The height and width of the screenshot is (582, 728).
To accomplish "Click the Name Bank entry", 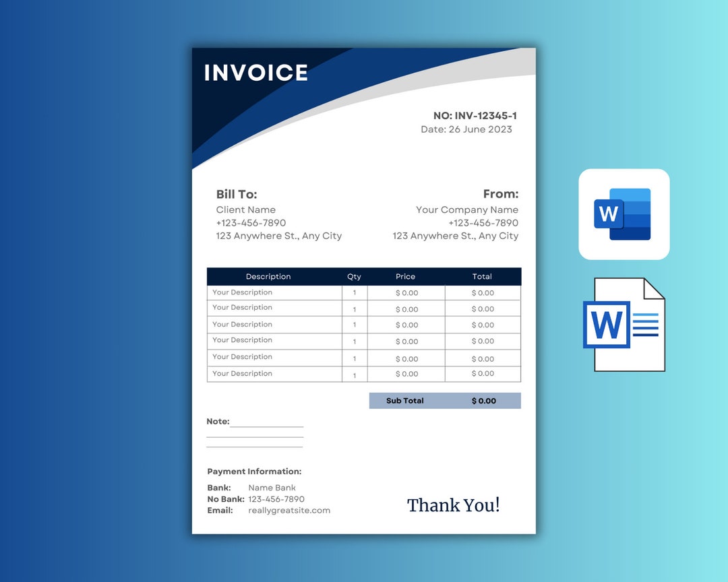I will (x=272, y=487).
